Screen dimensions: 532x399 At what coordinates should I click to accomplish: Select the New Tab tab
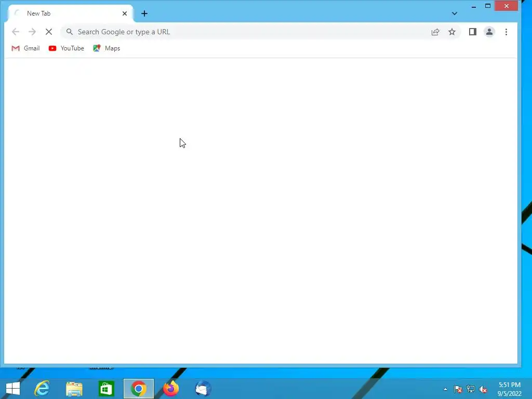(x=71, y=14)
